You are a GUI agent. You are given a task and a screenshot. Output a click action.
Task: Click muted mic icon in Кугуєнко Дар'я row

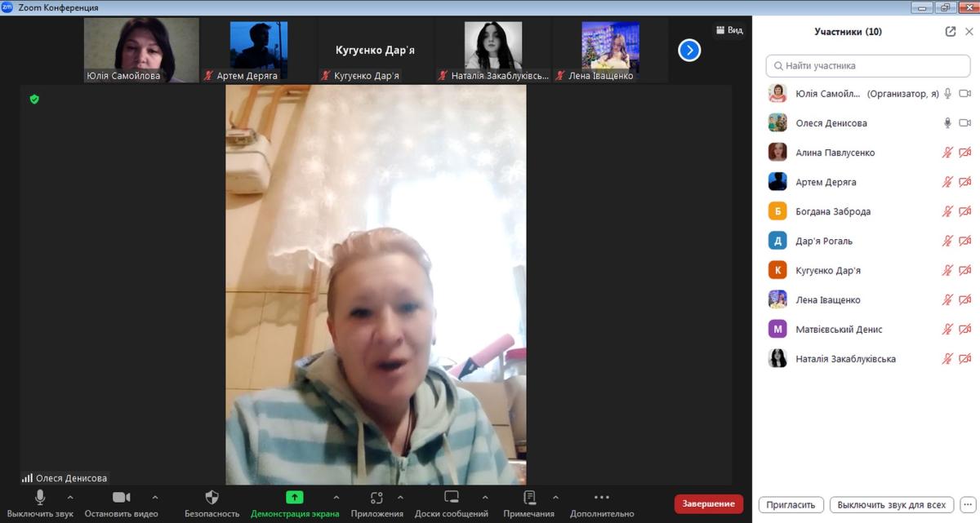pos(948,270)
